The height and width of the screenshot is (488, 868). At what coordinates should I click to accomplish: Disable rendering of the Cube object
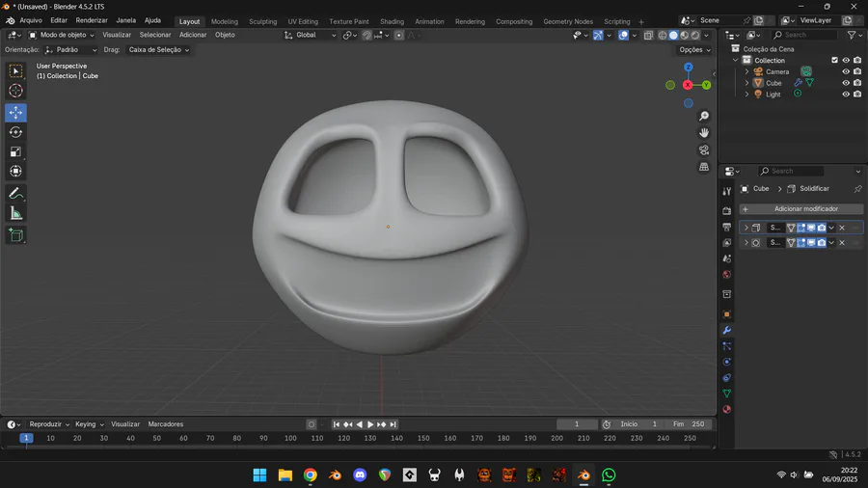click(x=857, y=83)
